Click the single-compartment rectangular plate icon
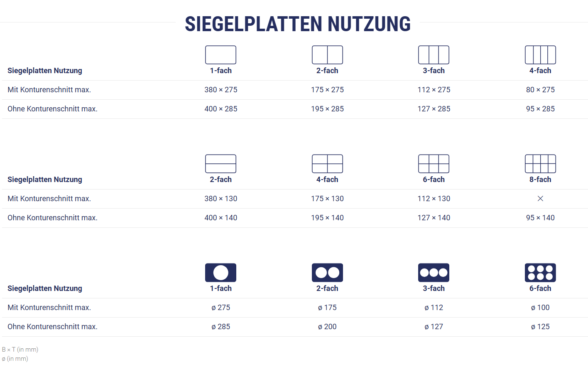 coord(220,55)
